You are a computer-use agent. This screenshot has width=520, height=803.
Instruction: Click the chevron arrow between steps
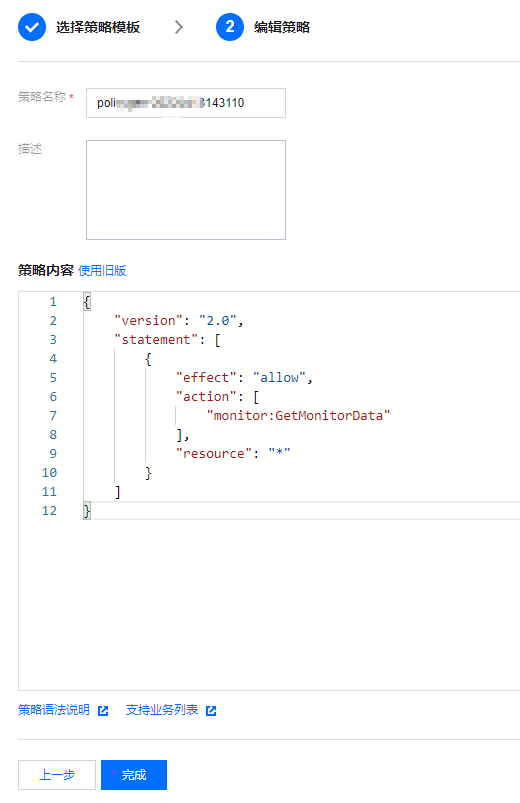click(178, 27)
